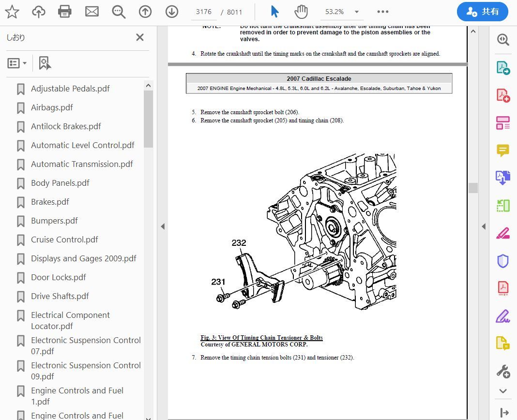Choose the selection arrow tool

pos(274,12)
